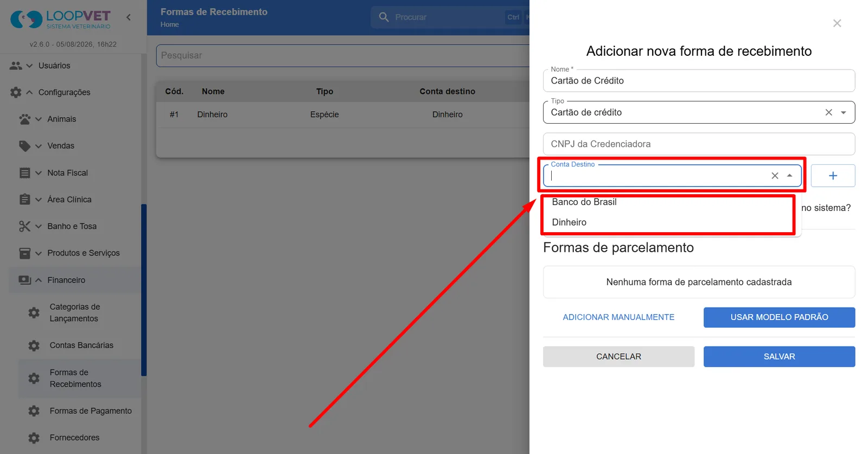
Task: Click the scissors icon for Banho e Tosa
Action: point(25,226)
